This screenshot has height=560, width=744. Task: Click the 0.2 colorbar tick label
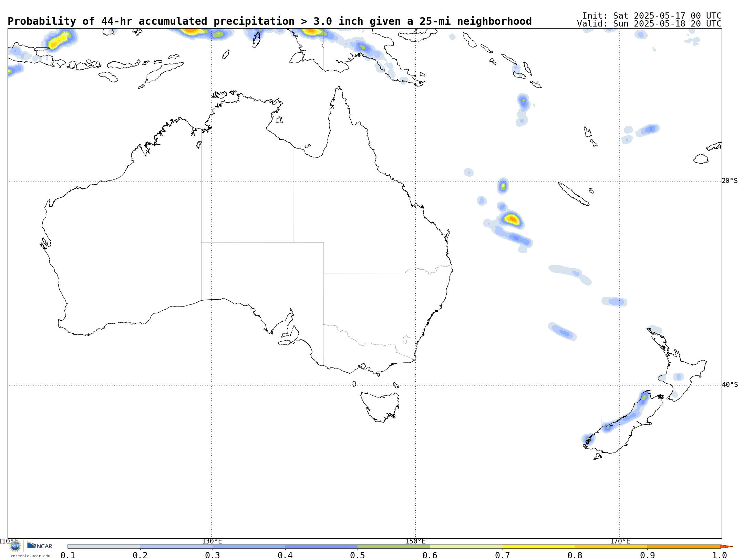point(140,556)
